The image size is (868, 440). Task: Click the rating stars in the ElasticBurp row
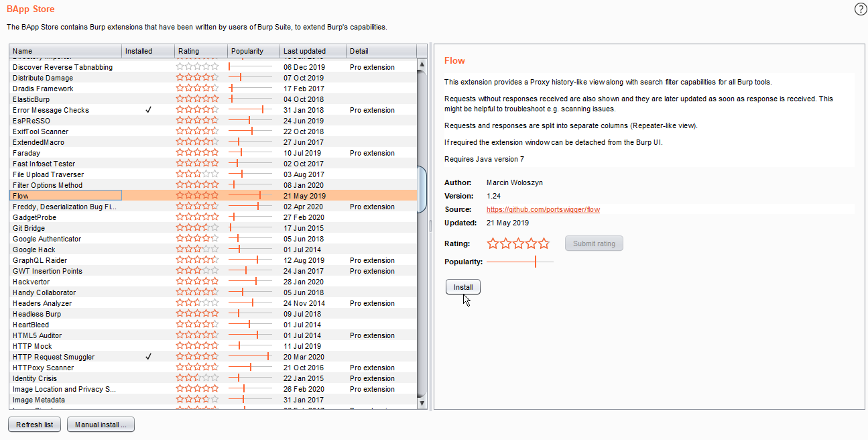197,99
